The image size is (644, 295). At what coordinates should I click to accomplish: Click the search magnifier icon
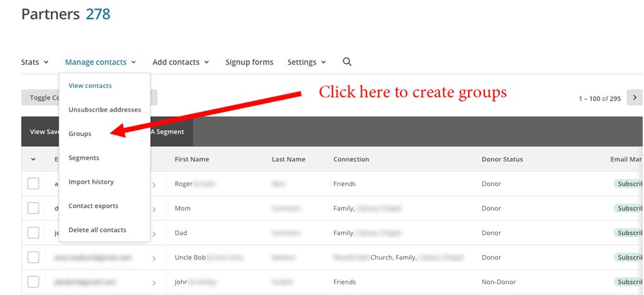(347, 62)
